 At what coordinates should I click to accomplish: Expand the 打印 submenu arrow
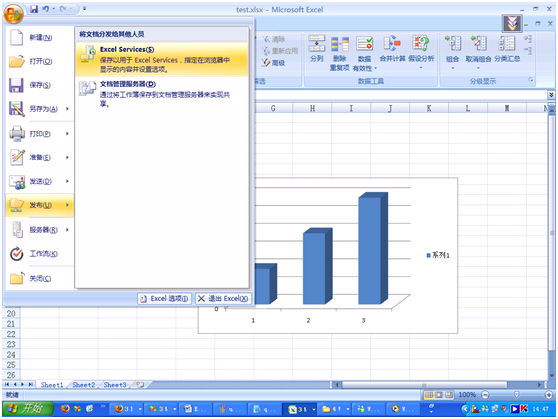point(67,134)
